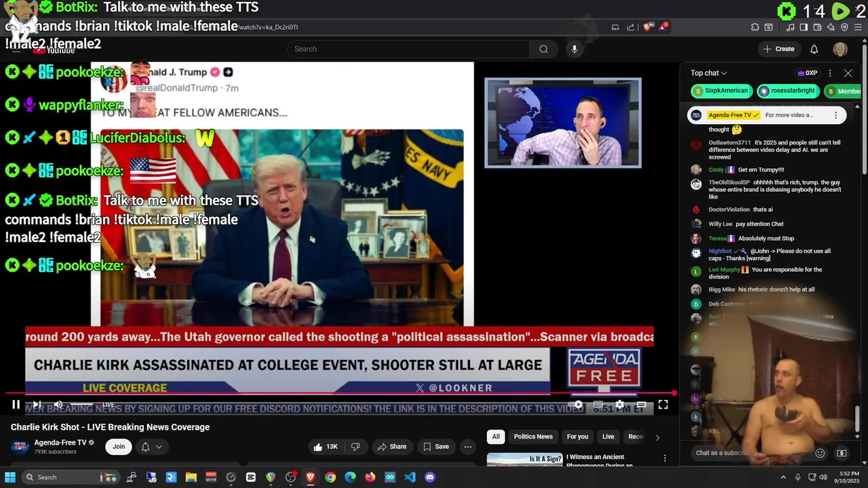Dislike this video
The image size is (868, 488).
pos(355,447)
